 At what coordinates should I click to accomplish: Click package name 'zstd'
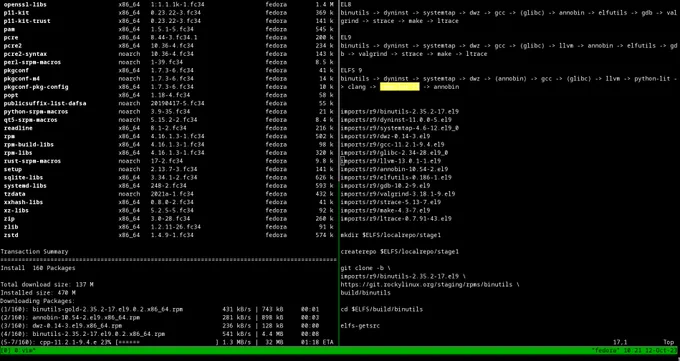point(11,235)
